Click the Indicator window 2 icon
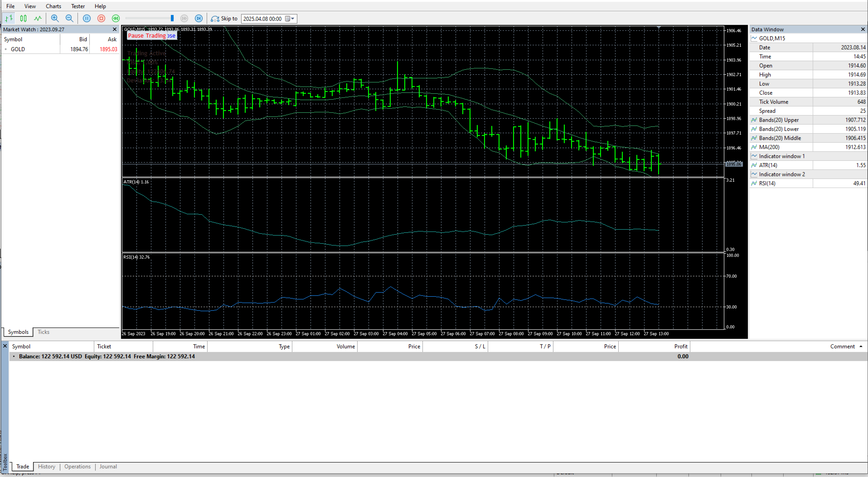 754,174
